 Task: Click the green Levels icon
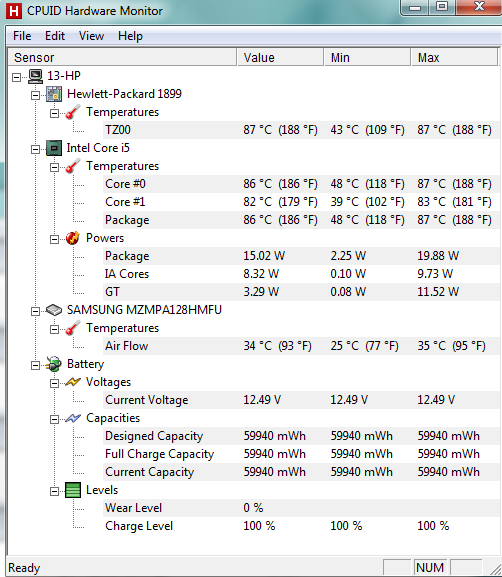[73, 490]
